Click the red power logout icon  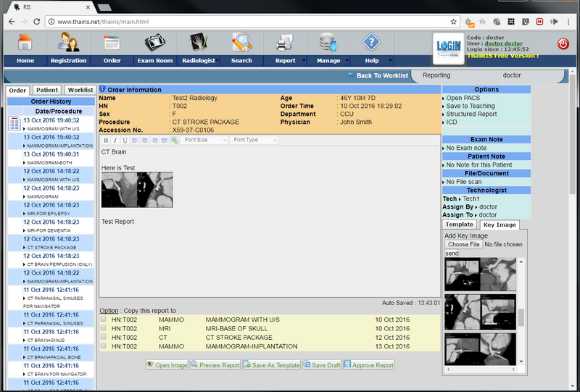563,44
